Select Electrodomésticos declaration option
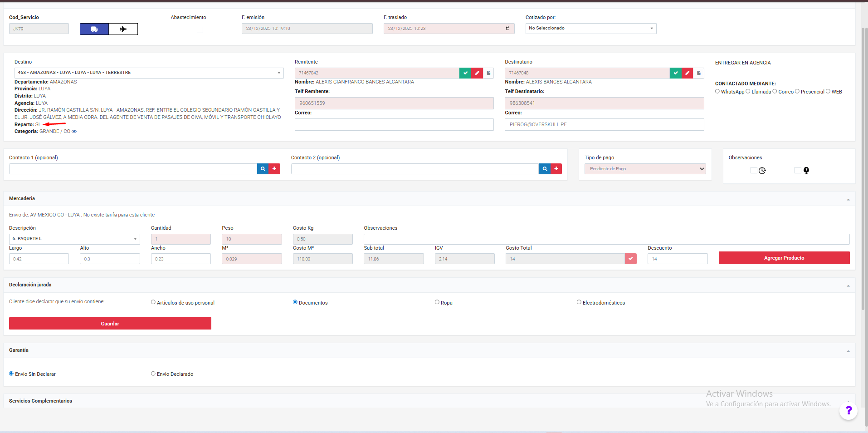This screenshot has height=433, width=868. [x=579, y=302]
